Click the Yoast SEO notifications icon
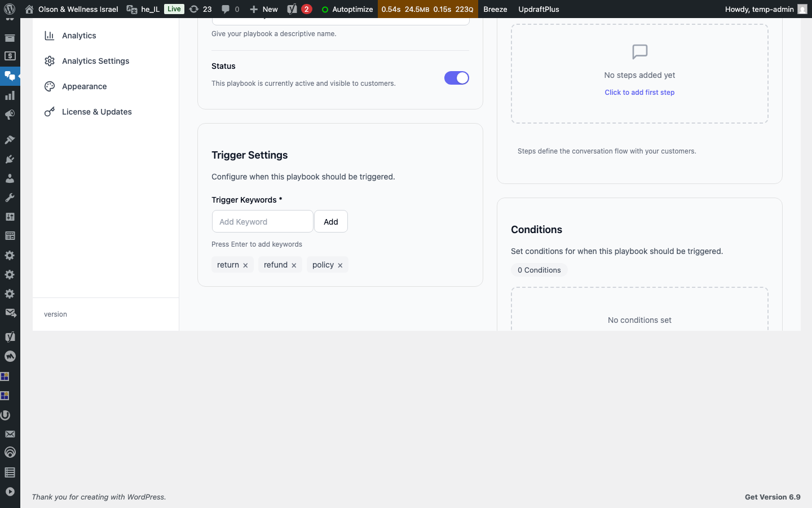The height and width of the screenshot is (508, 812). (x=299, y=9)
